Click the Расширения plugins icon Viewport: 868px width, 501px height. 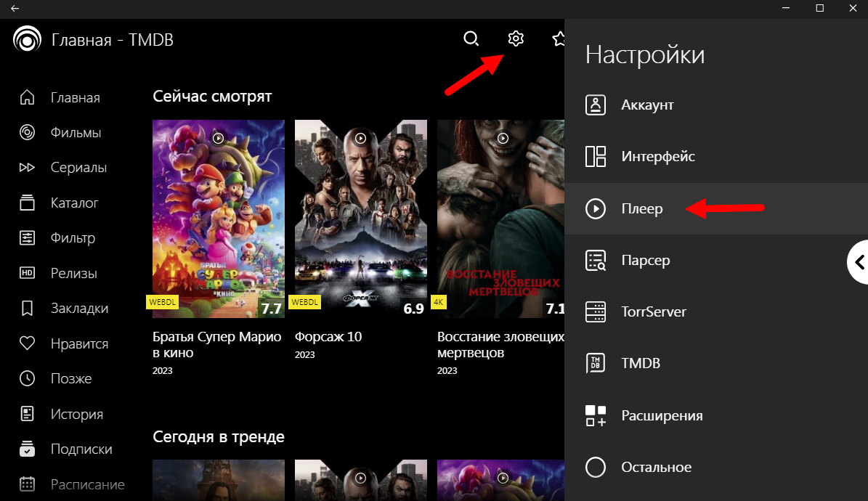click(x=596, y=415)
